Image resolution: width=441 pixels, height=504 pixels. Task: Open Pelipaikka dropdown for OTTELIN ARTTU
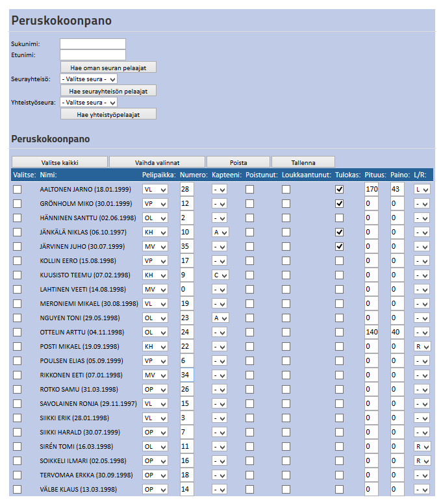tap(155, 332)
